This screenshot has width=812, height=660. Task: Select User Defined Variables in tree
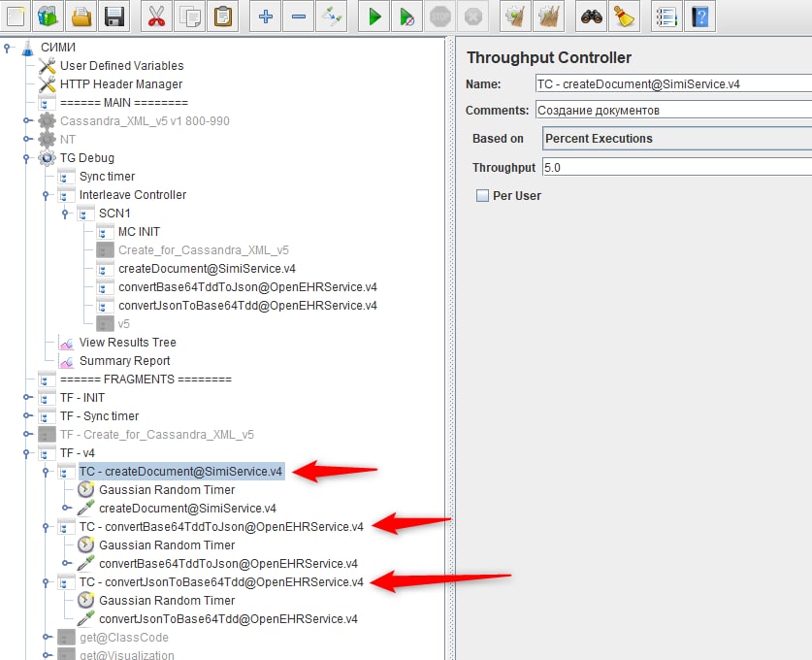(x=121, y=65)
